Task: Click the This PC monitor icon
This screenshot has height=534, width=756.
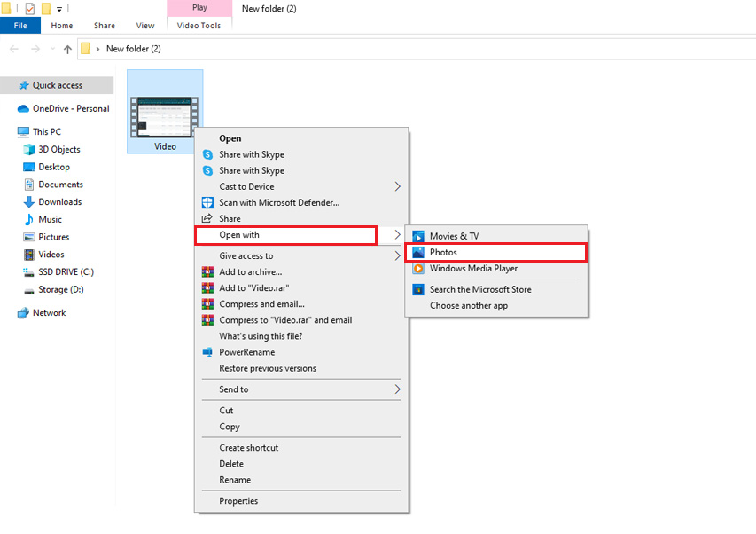Action: coord(23,131)
